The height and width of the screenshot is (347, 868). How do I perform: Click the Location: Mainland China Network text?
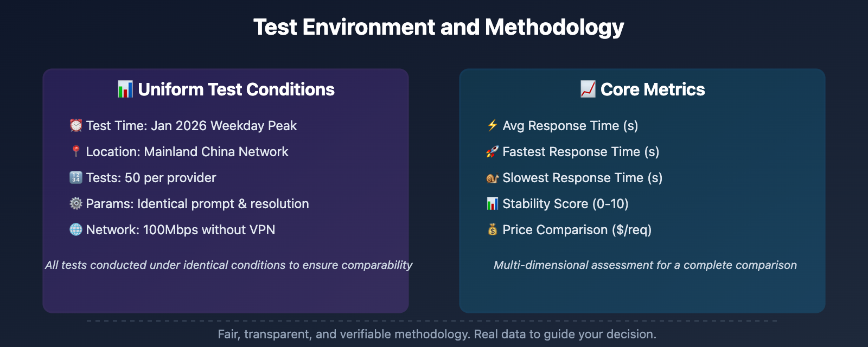pyautogui.click(x=187, y=152)
